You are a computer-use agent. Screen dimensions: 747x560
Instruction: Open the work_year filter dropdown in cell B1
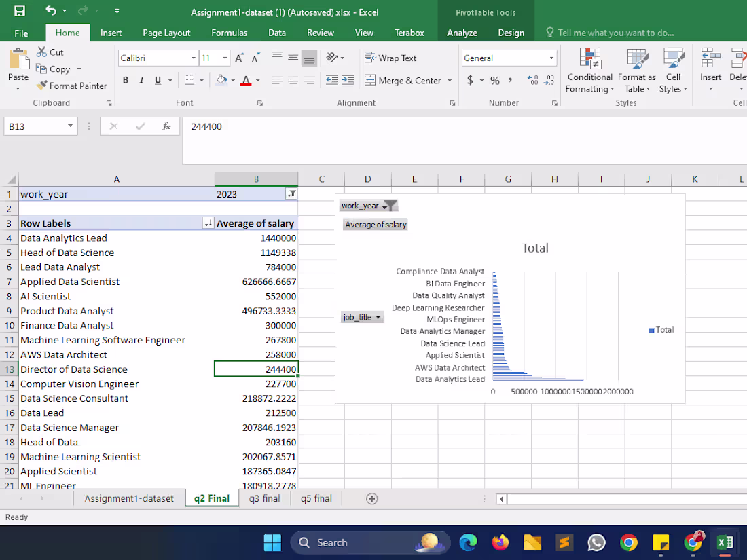(292, 193)
